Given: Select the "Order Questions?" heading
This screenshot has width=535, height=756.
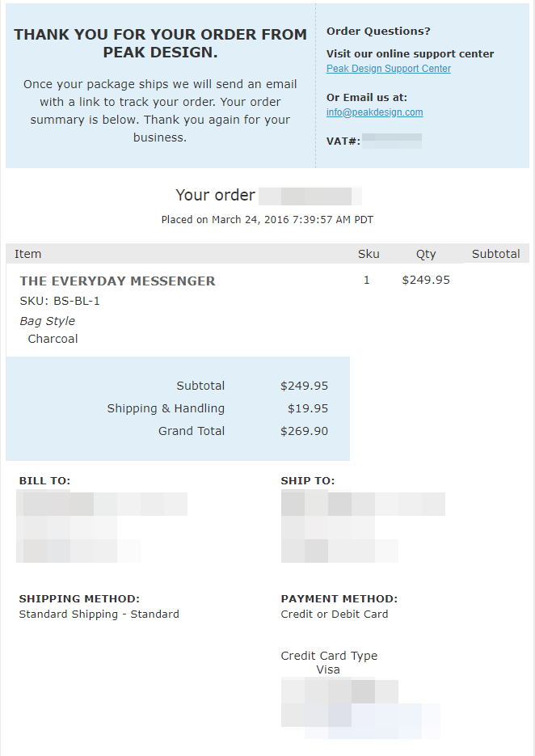Looking at the screenshot, I should tap(378, 32).
